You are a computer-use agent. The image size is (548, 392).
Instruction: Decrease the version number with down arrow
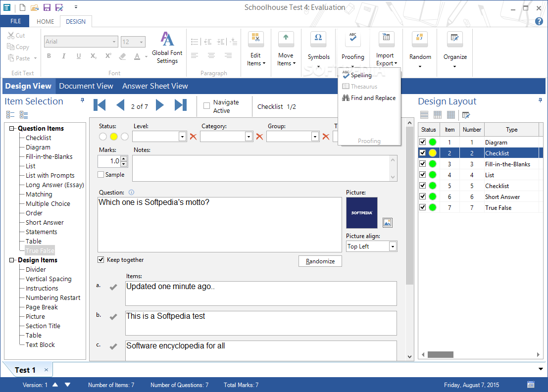67,385
